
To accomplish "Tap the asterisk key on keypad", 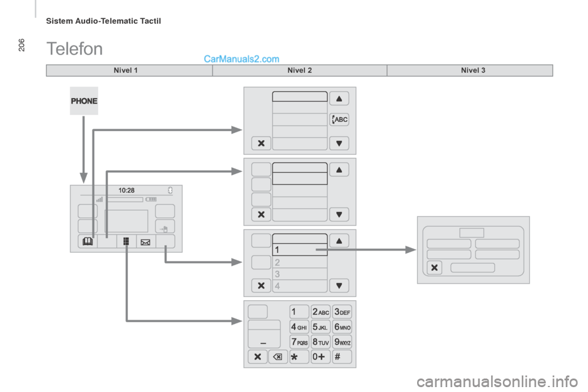I will (x=300, y=356).
